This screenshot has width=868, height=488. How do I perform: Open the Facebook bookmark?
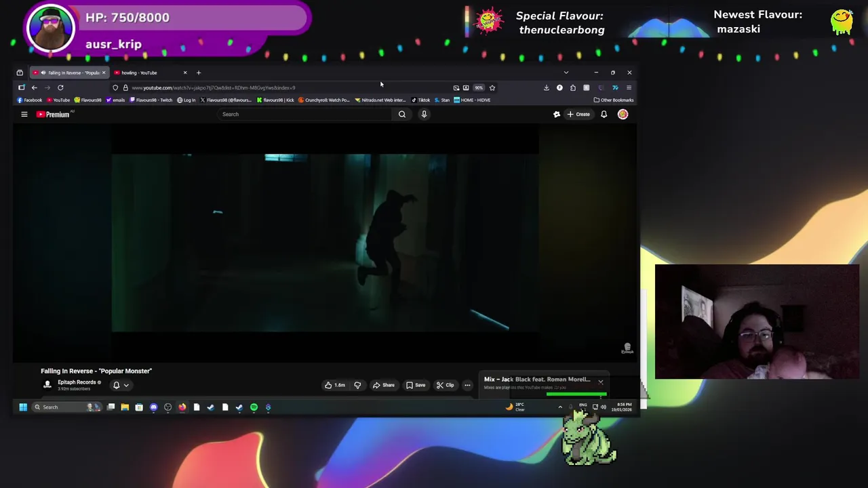click(30, 100)
